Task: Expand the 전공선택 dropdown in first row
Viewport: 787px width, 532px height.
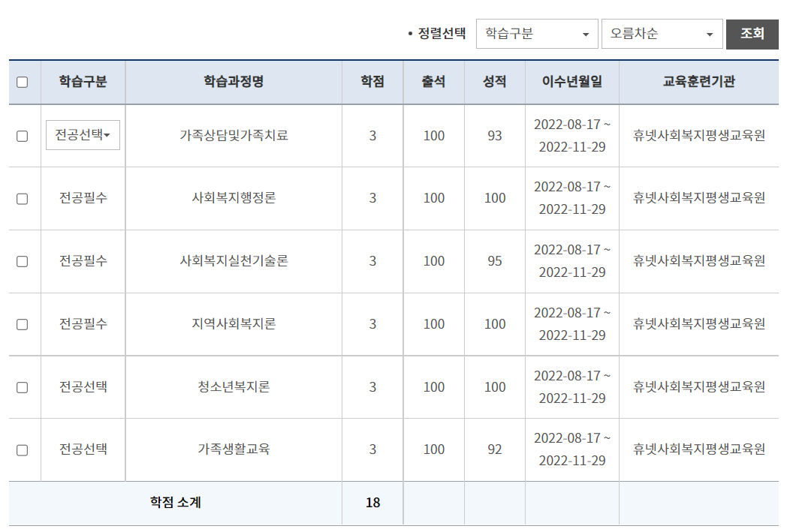Action: 83,135
